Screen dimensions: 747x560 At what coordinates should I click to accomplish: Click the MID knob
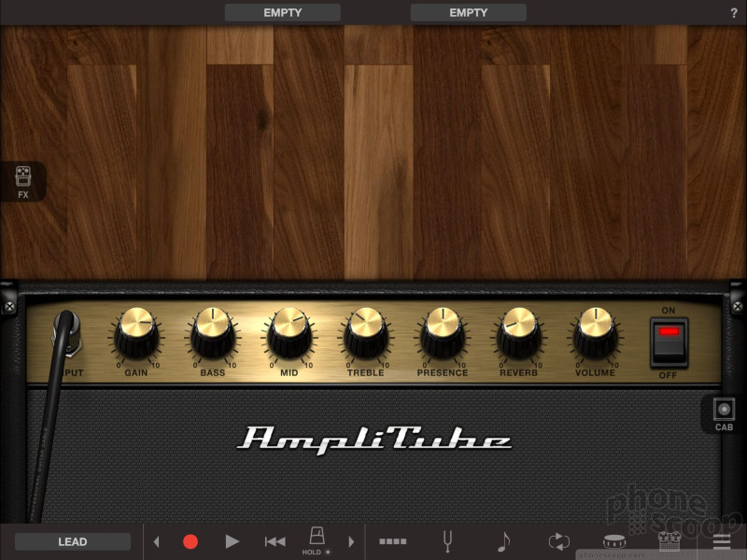pyautogui.click(x=289, y=333)
